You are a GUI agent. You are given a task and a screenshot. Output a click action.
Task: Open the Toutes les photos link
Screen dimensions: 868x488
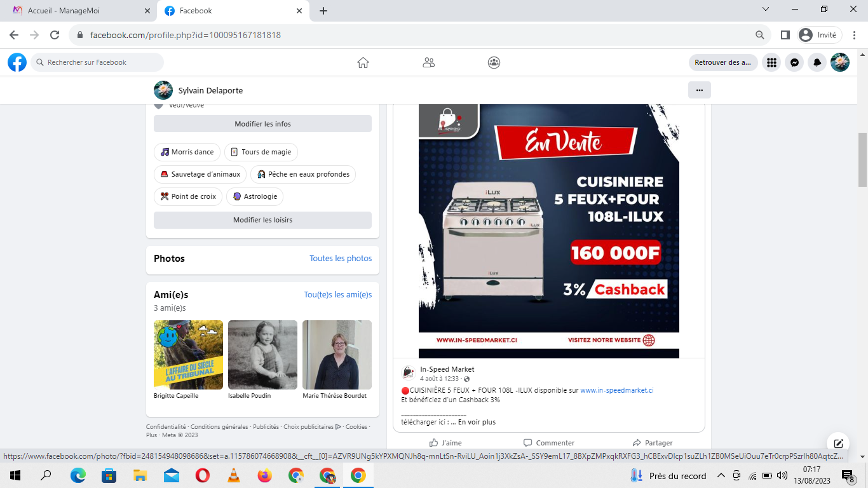pyautogui.click(x=341, y=259)
